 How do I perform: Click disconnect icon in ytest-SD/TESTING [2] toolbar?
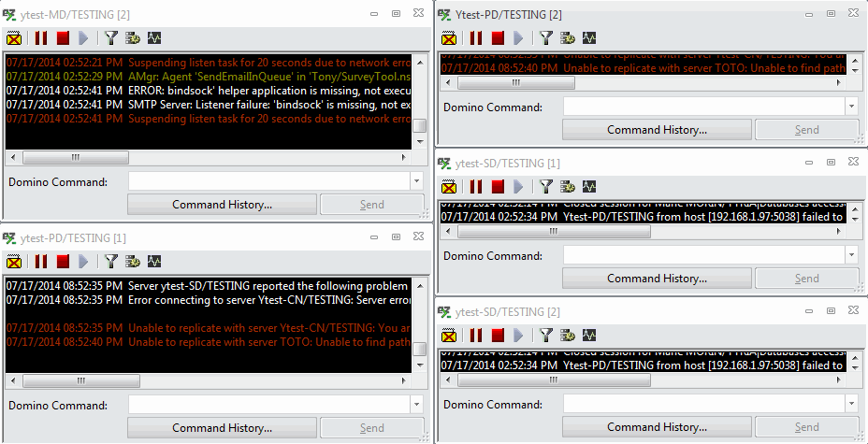click(x=449, y=336)
